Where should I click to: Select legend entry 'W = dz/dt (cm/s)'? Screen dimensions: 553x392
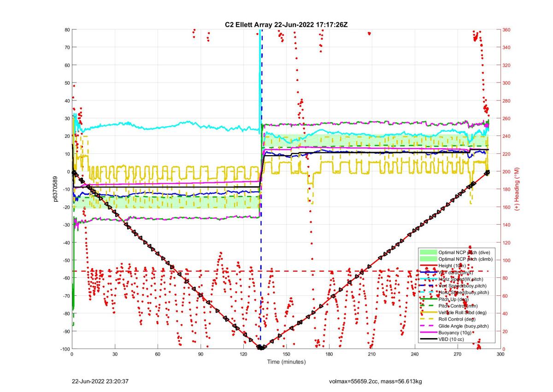pyautogui.click(x=456, y=272)
